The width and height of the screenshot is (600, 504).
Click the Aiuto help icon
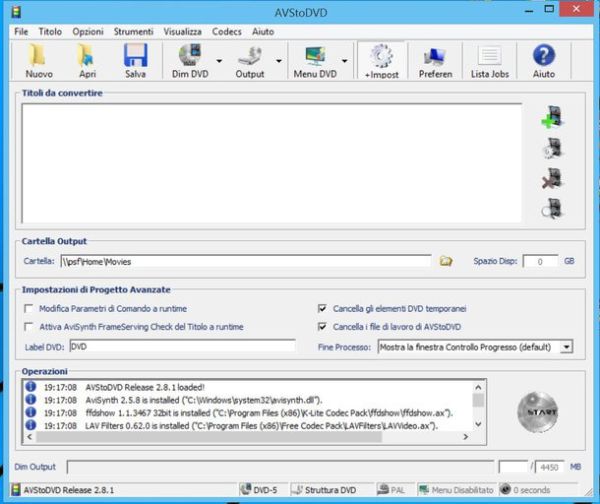(543, 60)
